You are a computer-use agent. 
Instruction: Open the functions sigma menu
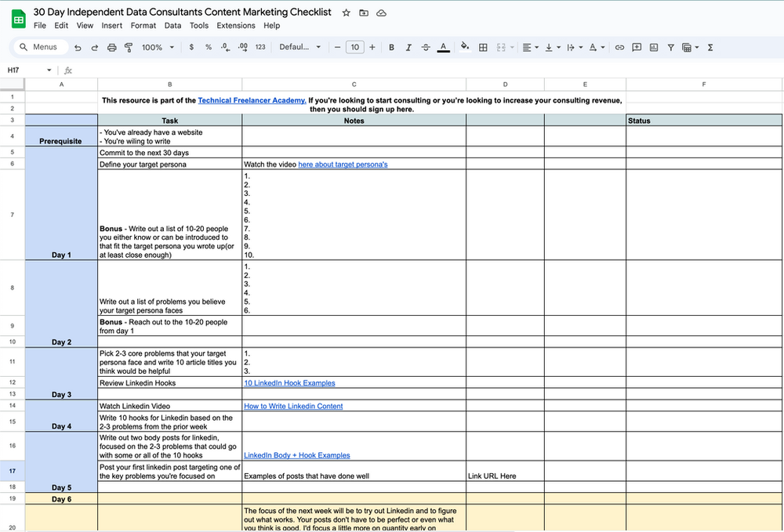point(710,48)
